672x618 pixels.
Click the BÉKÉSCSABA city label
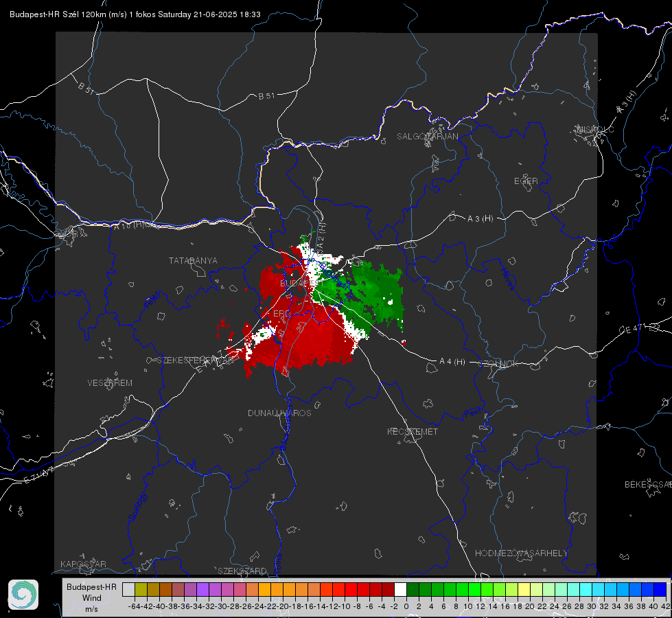point(648,484)
